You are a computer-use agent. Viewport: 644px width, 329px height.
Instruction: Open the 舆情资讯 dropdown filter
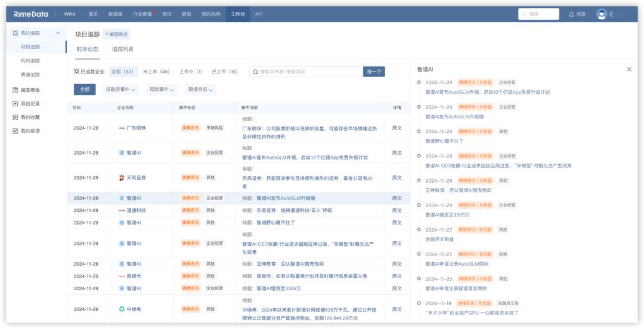click(x=200, y=89)
